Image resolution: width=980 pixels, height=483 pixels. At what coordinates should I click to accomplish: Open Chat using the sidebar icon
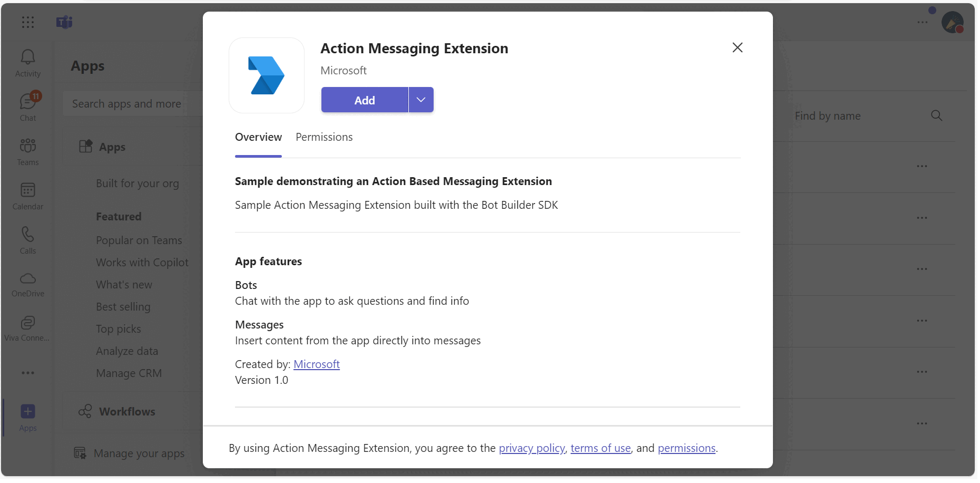point(27,105)
